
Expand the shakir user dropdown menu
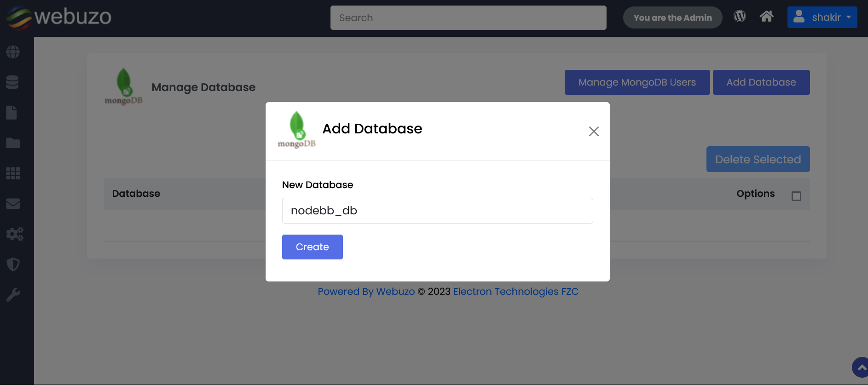[x=822, y=17]
